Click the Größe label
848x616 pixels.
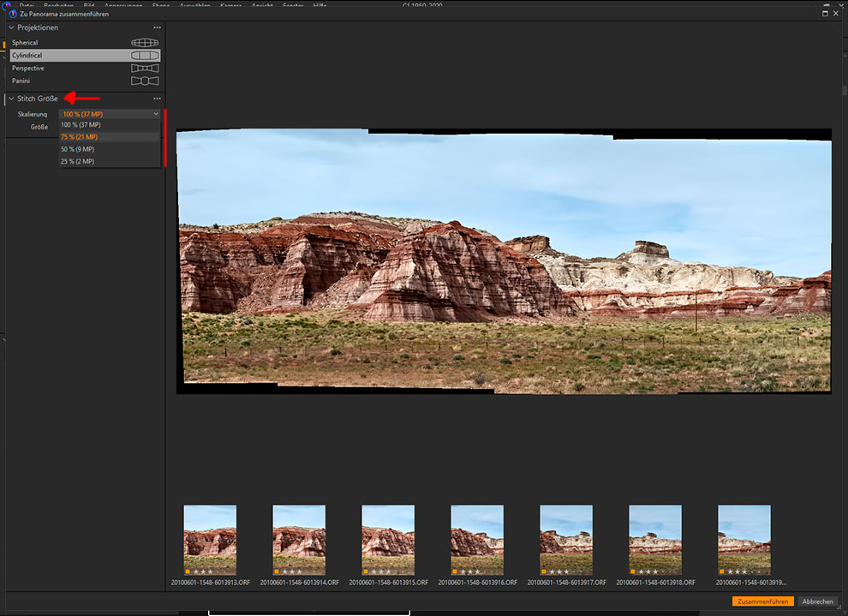click(x=39, y=127)
